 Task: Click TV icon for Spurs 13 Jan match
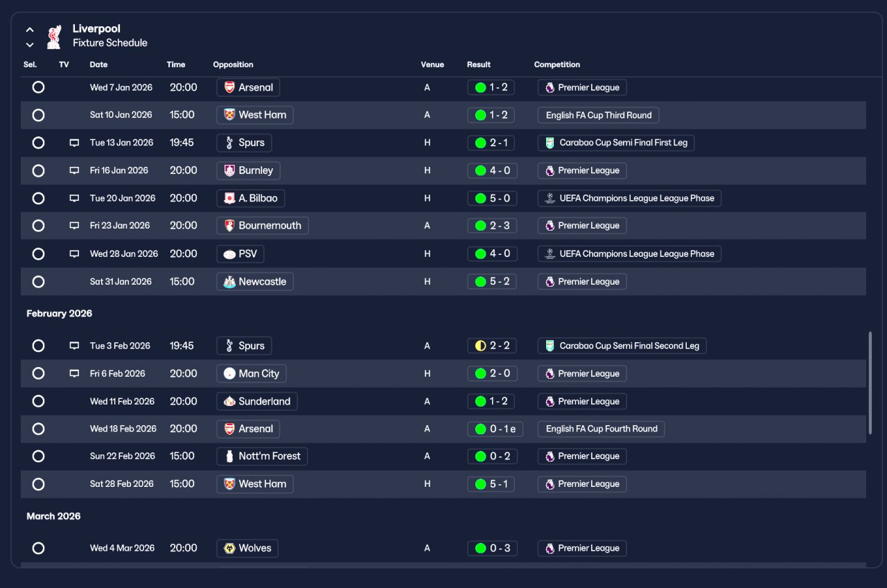tap(74, 143)
